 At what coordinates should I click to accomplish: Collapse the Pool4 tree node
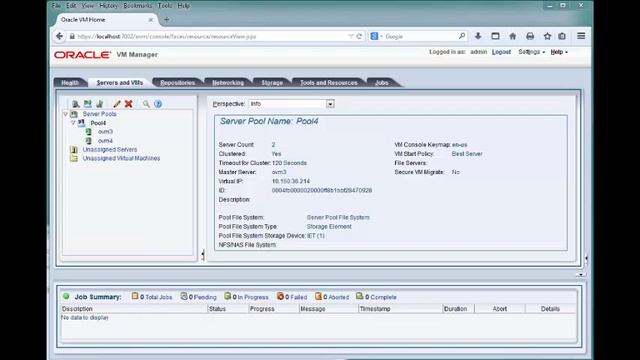click(x=73, y=123)
